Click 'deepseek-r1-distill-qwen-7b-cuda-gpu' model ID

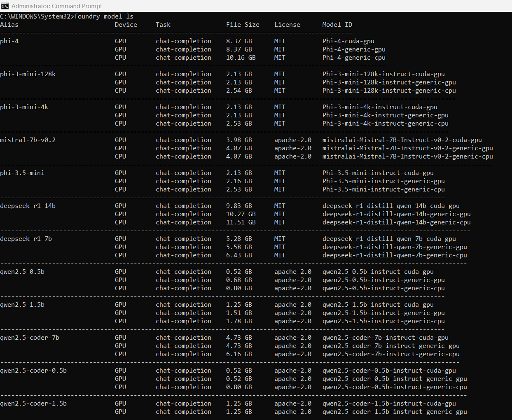(389, 239)
